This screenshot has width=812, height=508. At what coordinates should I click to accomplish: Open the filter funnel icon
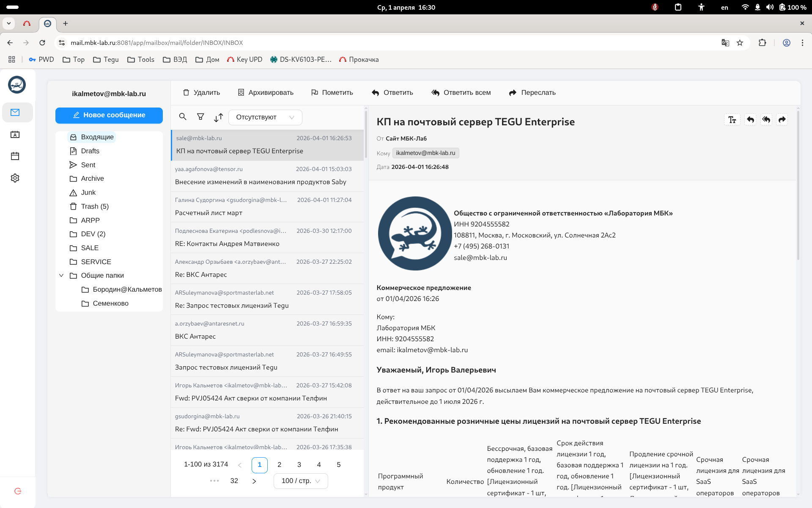200,117
